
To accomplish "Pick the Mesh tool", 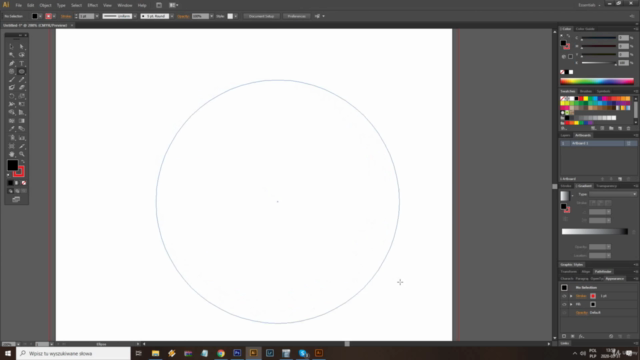I will (11, 121).
